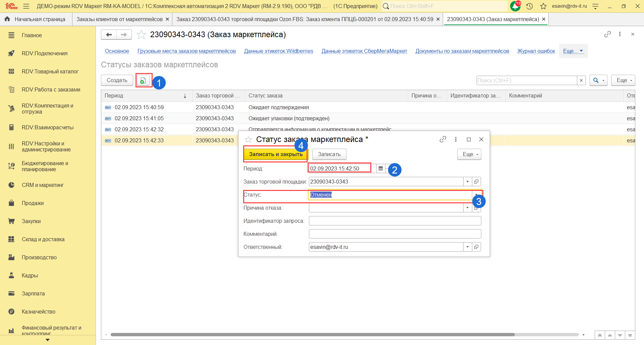Open the history clock icon in title bar
This screenshot has width=644, height=345.
530,6
